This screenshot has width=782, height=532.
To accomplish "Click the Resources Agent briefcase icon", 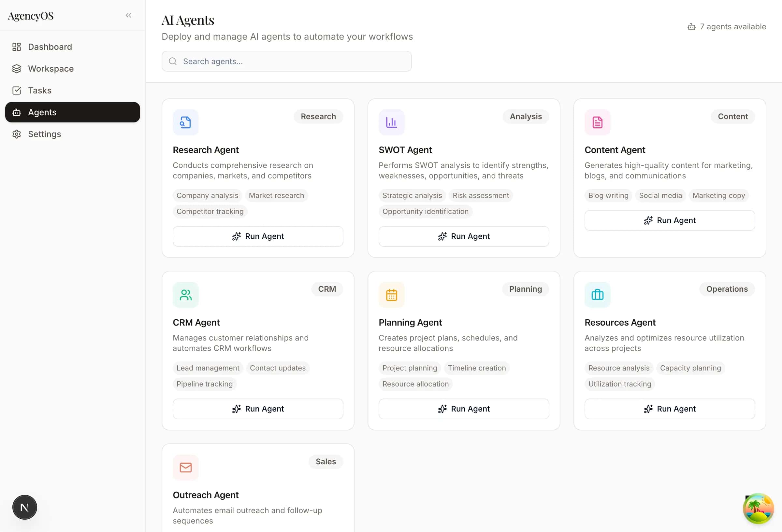I will click(x=597, y=295).
